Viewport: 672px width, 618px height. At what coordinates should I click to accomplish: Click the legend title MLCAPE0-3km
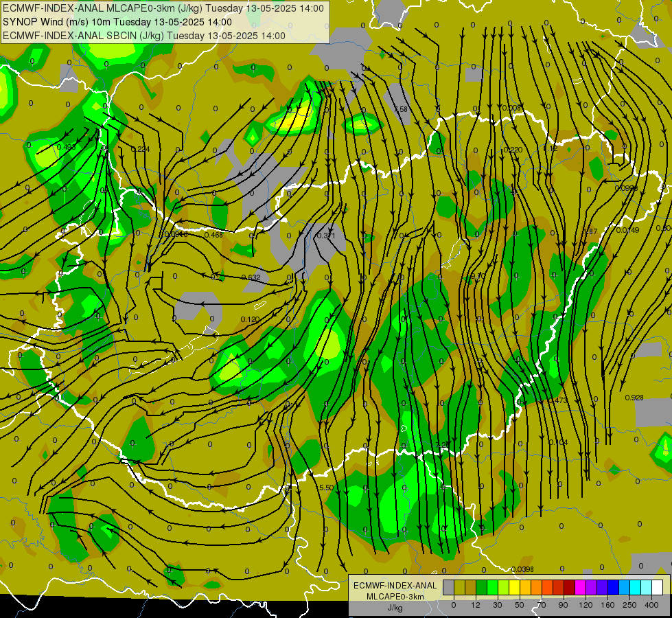click(395, 597)
